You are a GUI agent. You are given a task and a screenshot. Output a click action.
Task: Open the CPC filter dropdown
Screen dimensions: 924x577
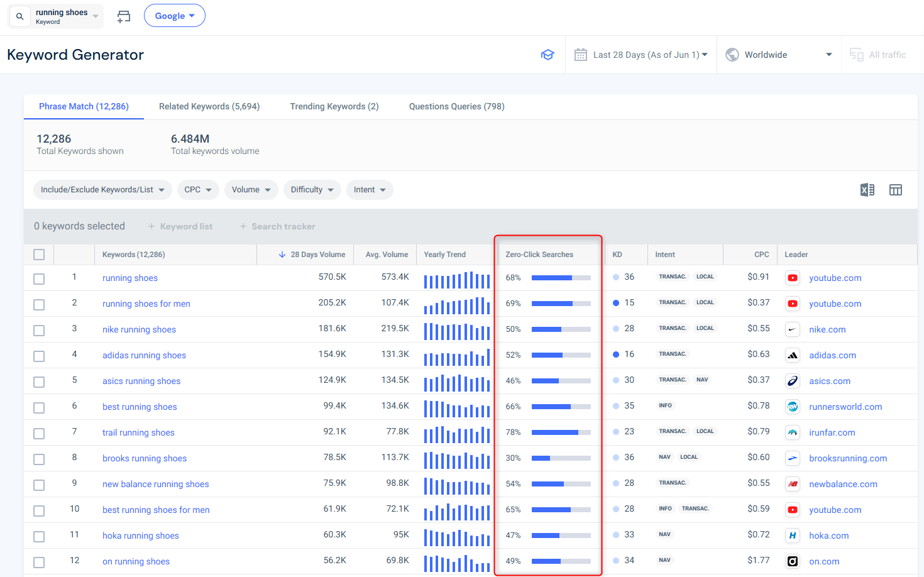[198, 190]
